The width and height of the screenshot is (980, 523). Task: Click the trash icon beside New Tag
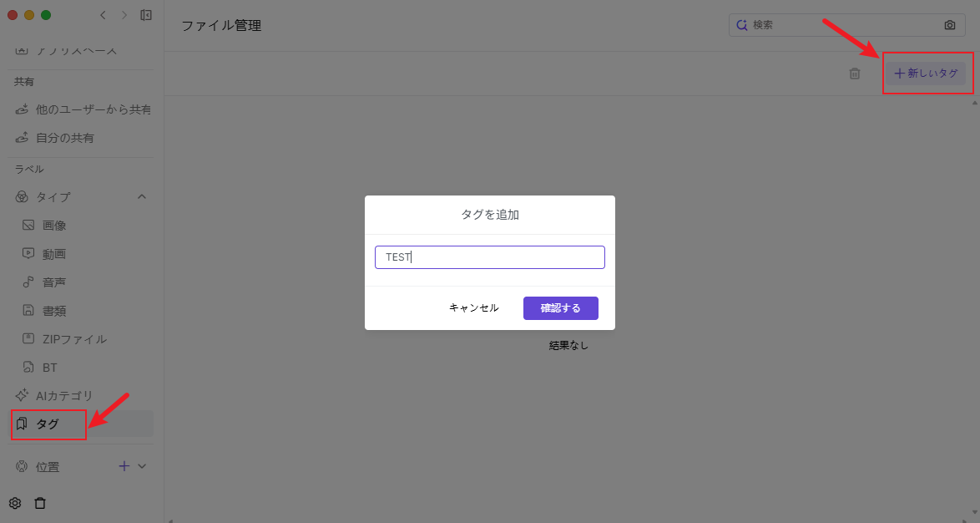click(854, 74)
